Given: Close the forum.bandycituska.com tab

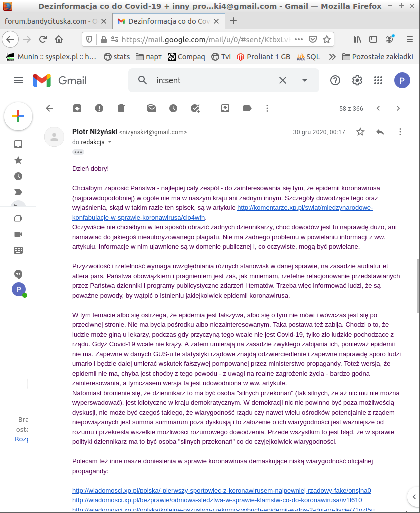Looking at the screenshot, I should tap(104, 21).
